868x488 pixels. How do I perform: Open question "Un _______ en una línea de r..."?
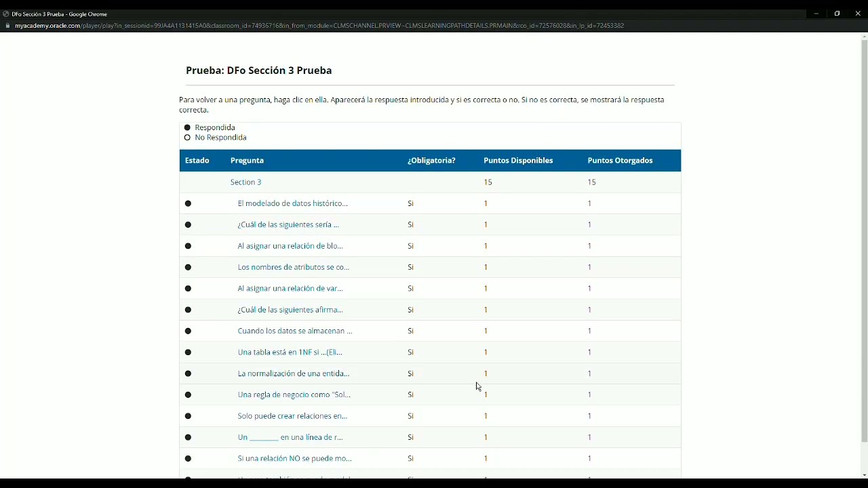(290, 437)
